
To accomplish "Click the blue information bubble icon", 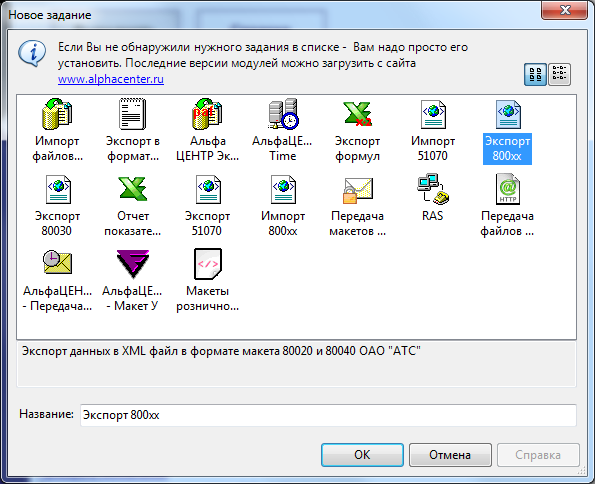I will pos(32,53).
